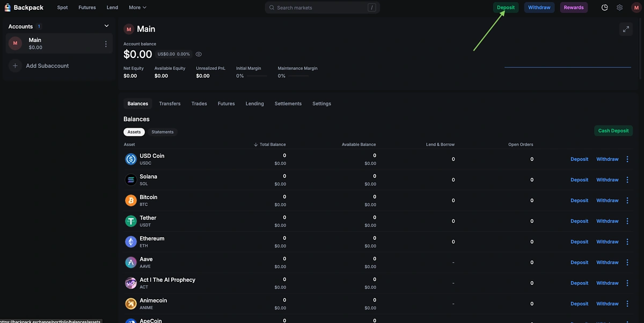Collapse the Accounts list chevron
The height and width of the screenshot is (323, 644).
coord(106,26)
